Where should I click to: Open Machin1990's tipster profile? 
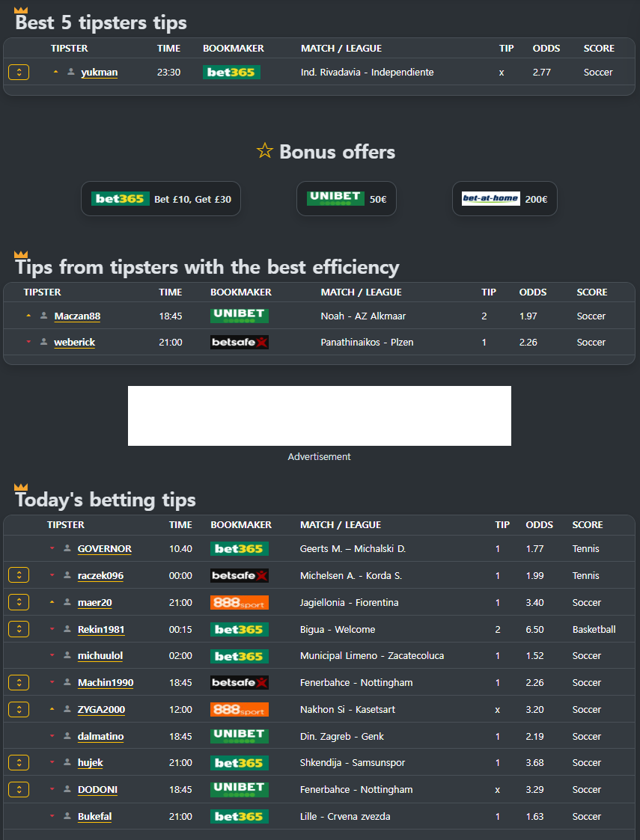(106, 682)
